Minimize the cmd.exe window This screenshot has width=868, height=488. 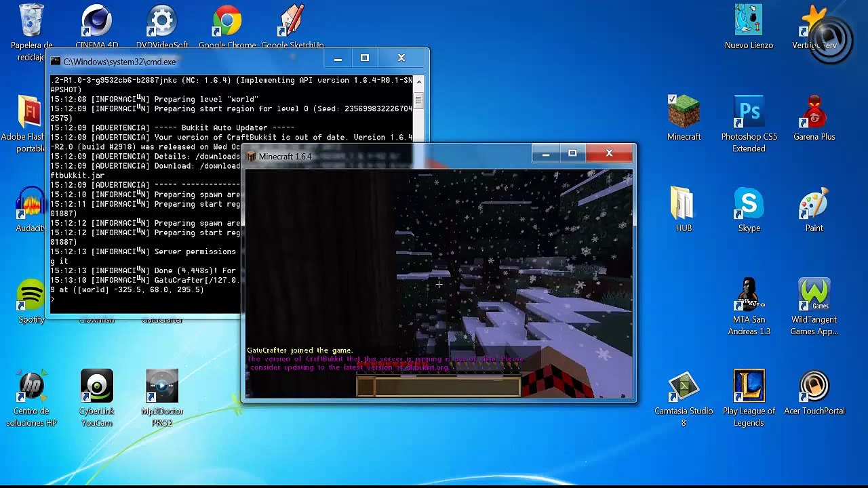[x=338, y=58]
